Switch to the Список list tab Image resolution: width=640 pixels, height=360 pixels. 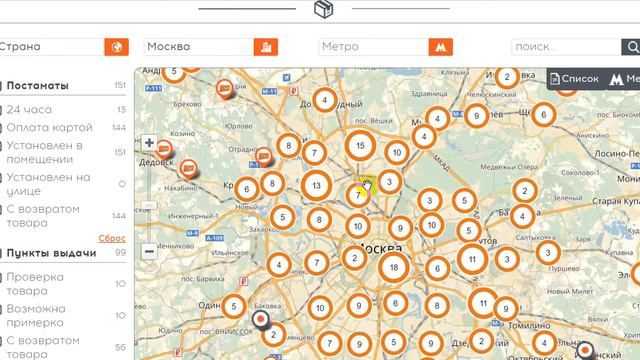[x=574, y=79]
